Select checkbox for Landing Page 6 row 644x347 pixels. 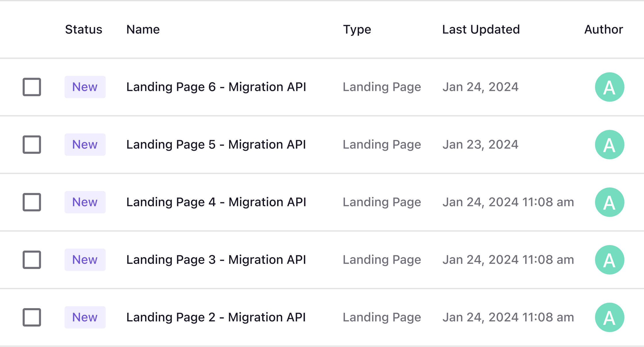click(x=32, y=87)
